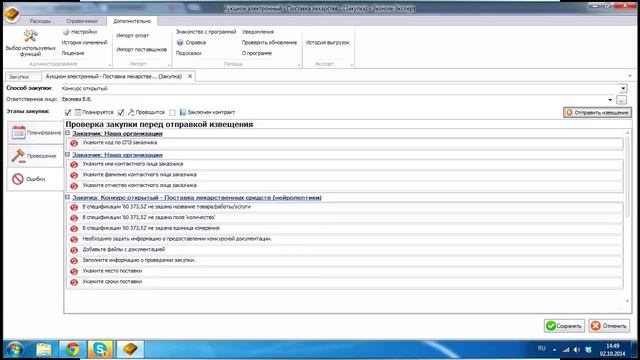Click error icon for Укажите отчество контактного лица
Screen dimensions: 640x360
[74, 186]
